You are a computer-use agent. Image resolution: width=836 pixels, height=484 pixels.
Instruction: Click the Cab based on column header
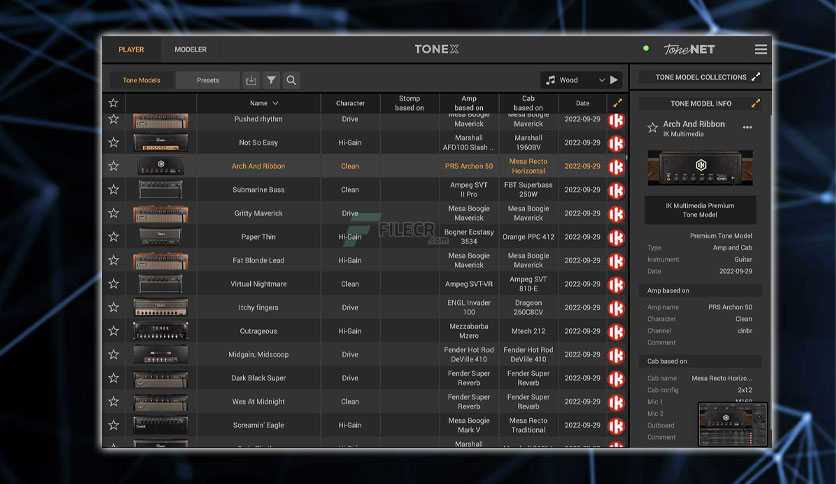528,103
